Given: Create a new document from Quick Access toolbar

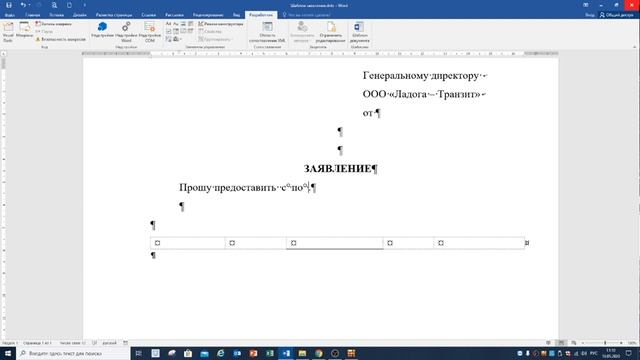Looking at the screenshot, I should 69,5.
